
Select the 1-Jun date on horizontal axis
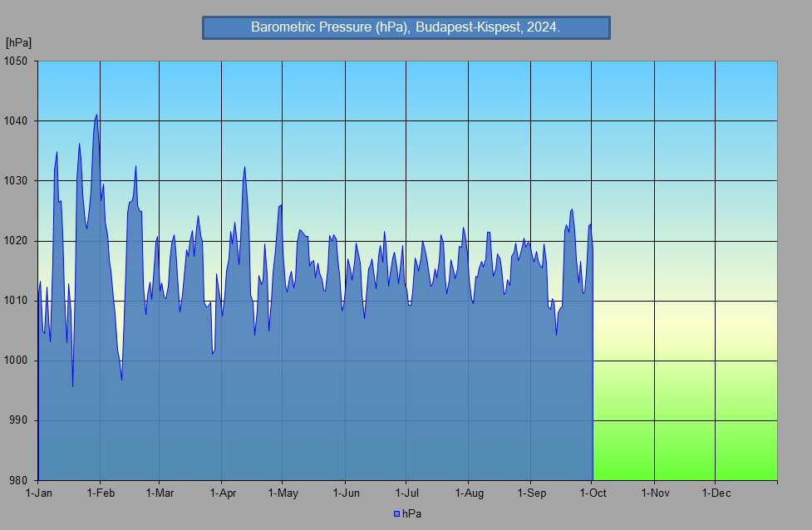coord(346,493)
